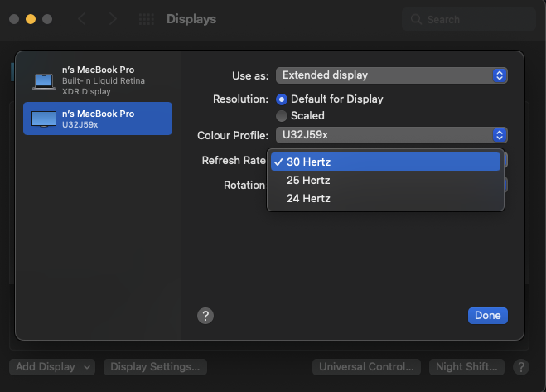Click the Rotation label

[x=244, y=185]
